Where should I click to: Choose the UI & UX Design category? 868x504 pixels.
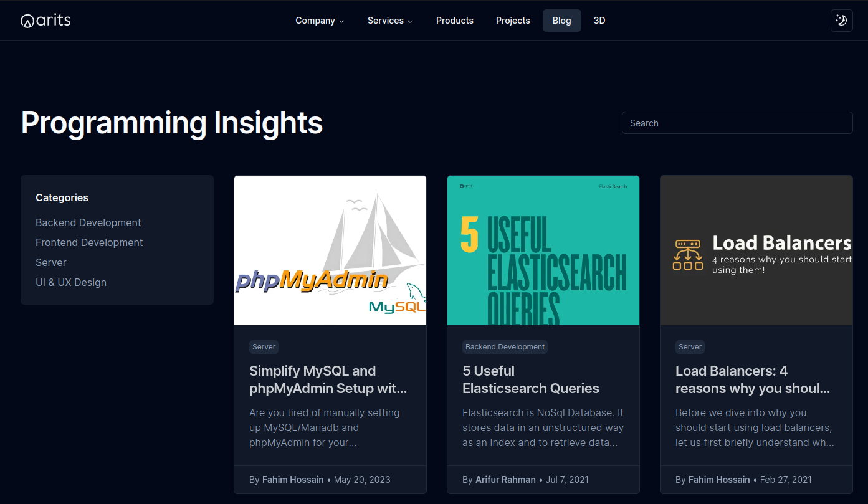(71, 282)
